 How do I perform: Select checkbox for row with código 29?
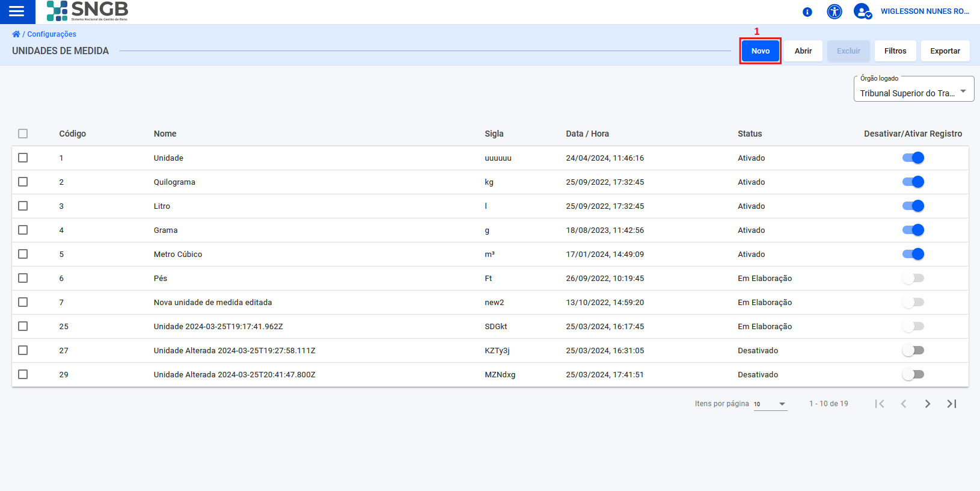pos(23,374)
